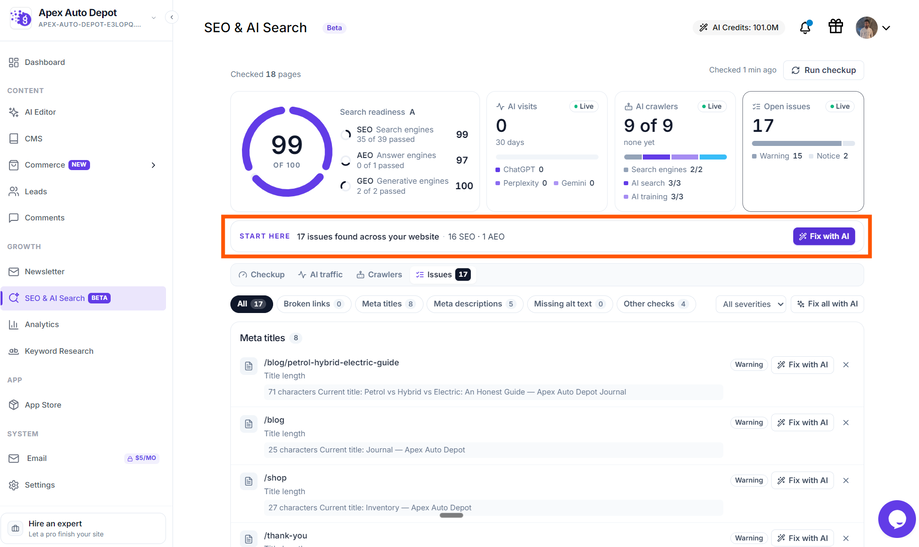Dismiss the /blog title length issue
The width and height of the screenshot is (919, 547).
[846, 422]
